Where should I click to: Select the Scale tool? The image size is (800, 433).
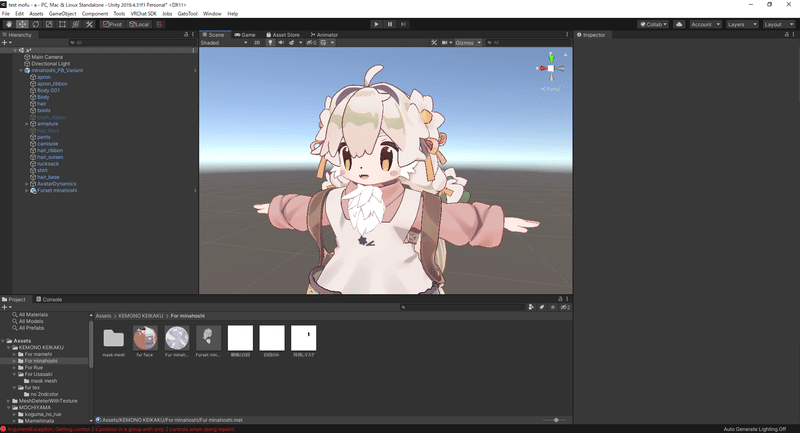(49, 24)
